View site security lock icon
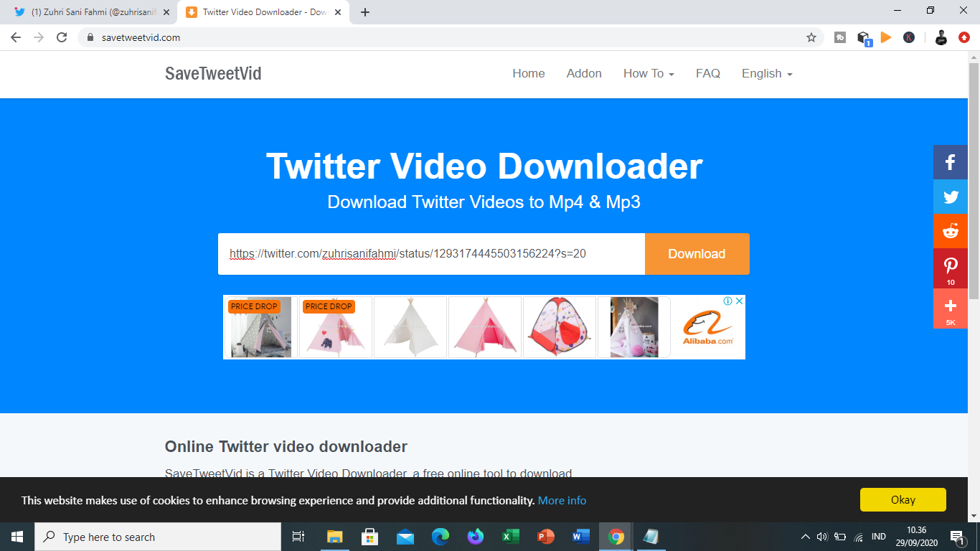This screenshot has height=551, width=980. [x=90, y=37]
